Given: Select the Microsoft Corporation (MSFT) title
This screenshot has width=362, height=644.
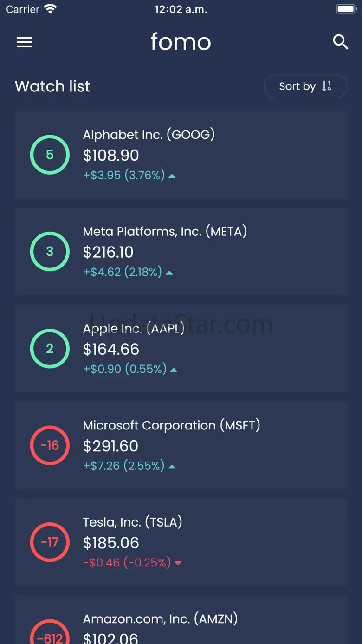Looking at the screenshot, I should pos(171,425).
